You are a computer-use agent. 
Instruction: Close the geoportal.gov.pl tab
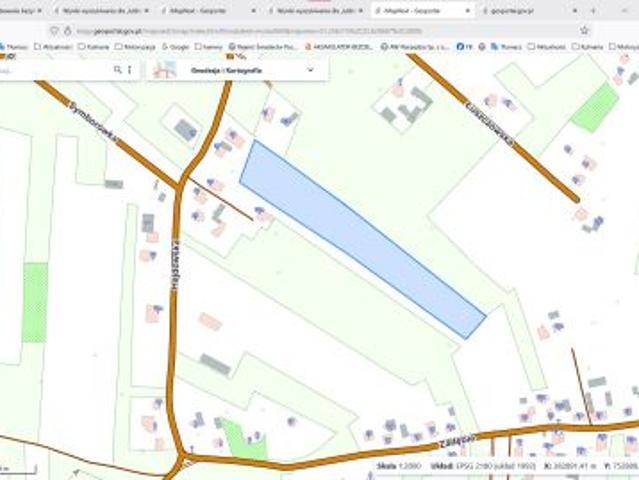pyautogui.click(x=575, y=11)
